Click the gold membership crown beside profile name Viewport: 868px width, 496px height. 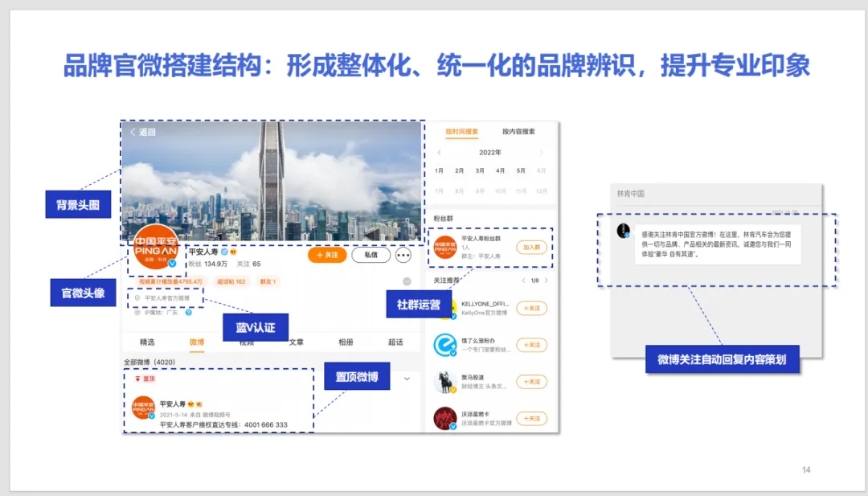tap(234, 252)
